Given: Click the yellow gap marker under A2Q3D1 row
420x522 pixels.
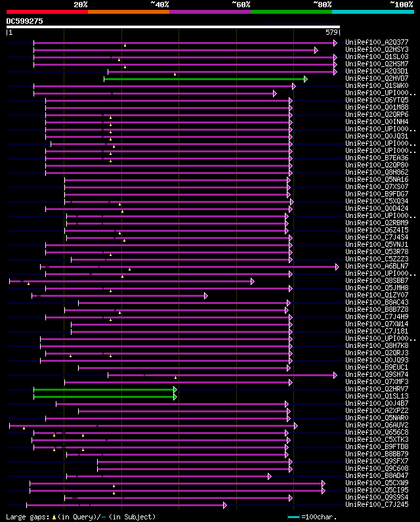Looking at the screenshot, I should pyautogui.click(x=175, y=74).
